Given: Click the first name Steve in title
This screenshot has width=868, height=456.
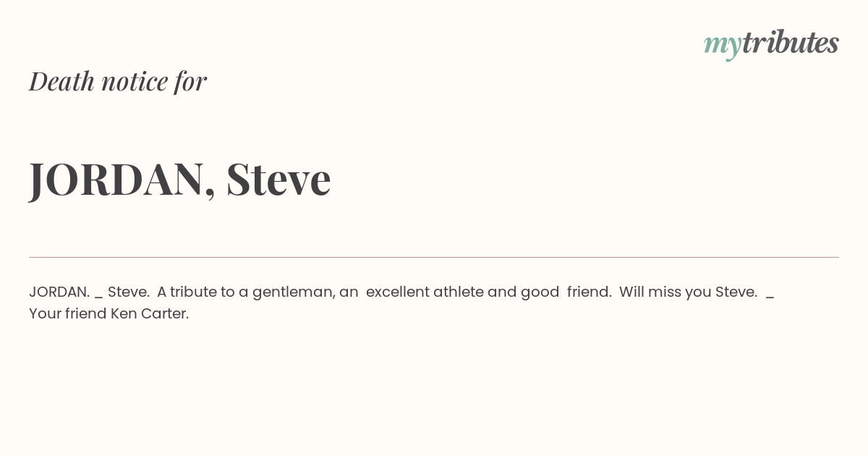Looking at the screenshot, I should pyautogui.click(x=278, y=179).
